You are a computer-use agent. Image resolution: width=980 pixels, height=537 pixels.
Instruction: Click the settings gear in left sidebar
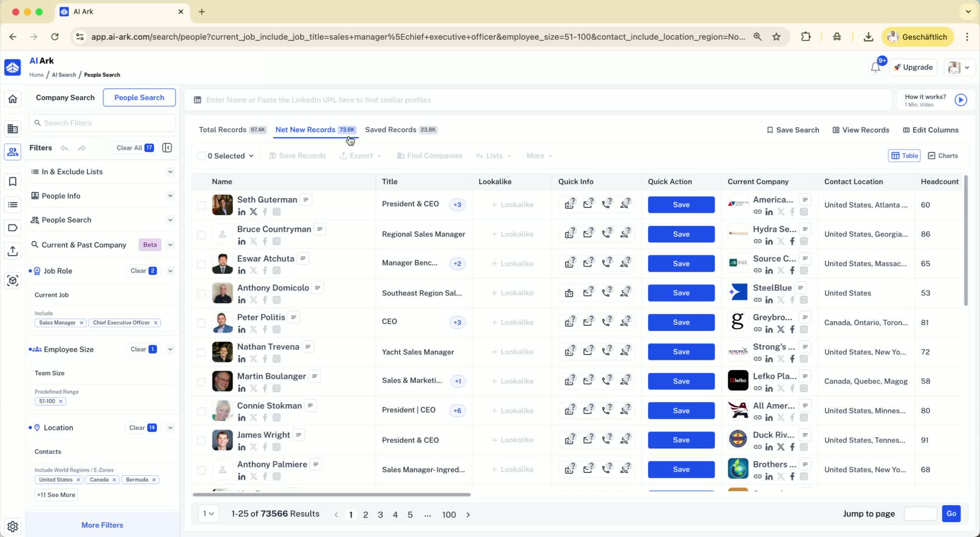[x=13, y=526]
